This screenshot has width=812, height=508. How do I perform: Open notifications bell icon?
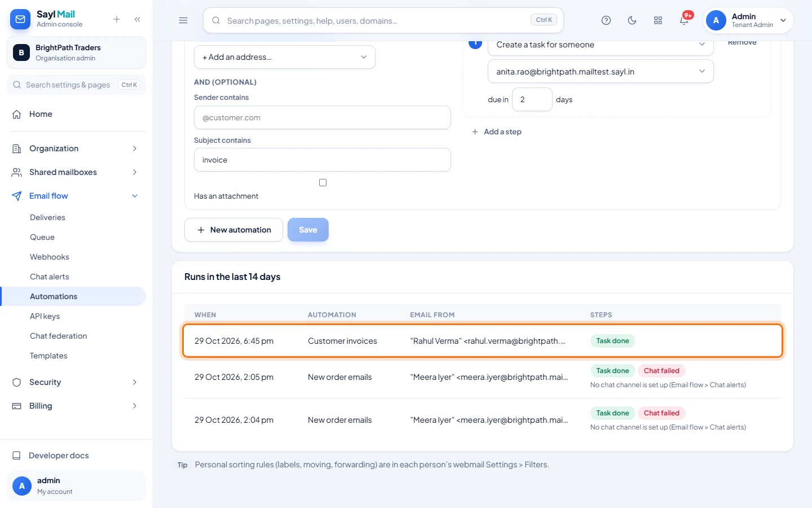click(684, 20)
